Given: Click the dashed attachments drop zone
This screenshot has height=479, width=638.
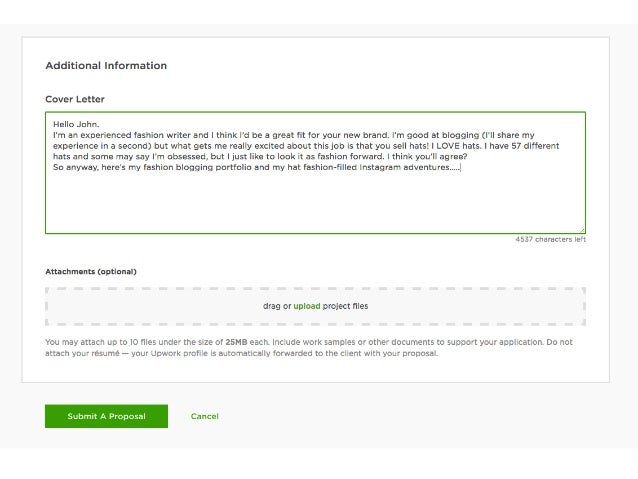Looking at the screenshot, I should [315, 306].
